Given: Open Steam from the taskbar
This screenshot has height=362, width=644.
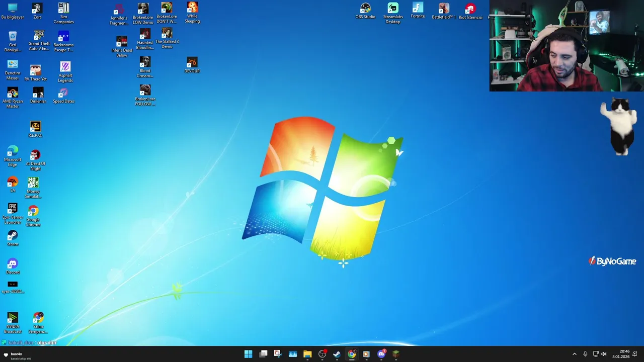Looking at the screenshot, I should (337, 354).
